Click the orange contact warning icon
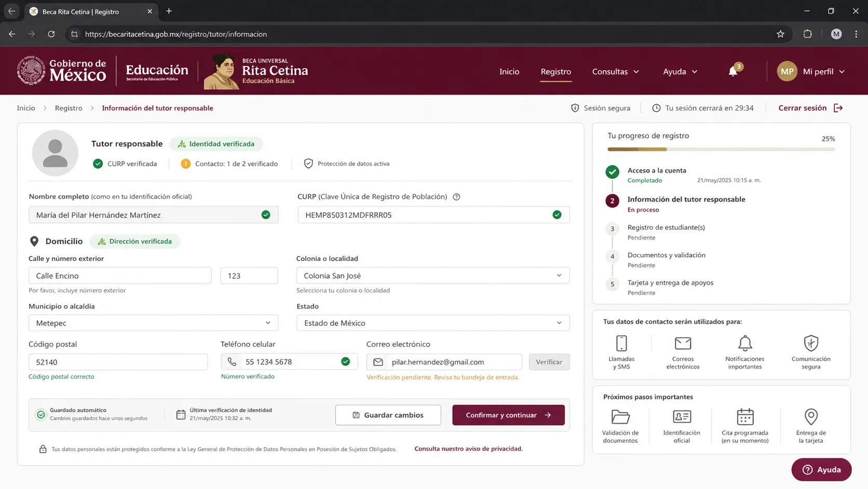The width and height of the screenshot is (868, 489). pos(185,164)
